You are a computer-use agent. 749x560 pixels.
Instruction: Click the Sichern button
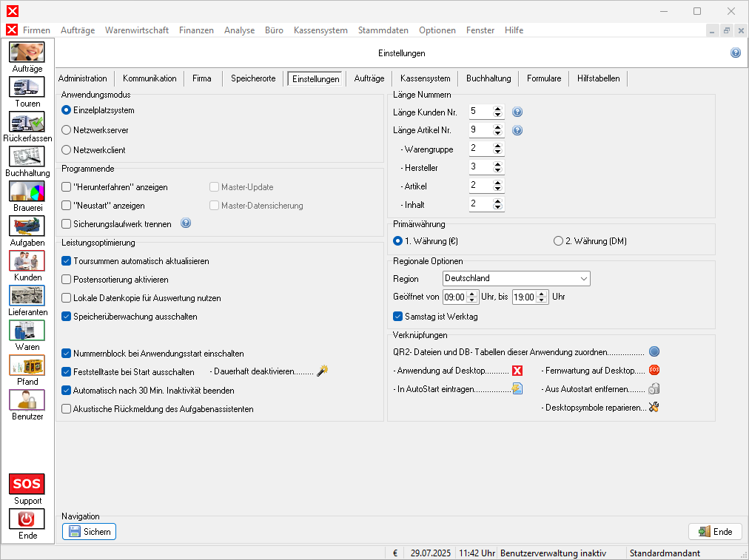click(x=90, y=531)
